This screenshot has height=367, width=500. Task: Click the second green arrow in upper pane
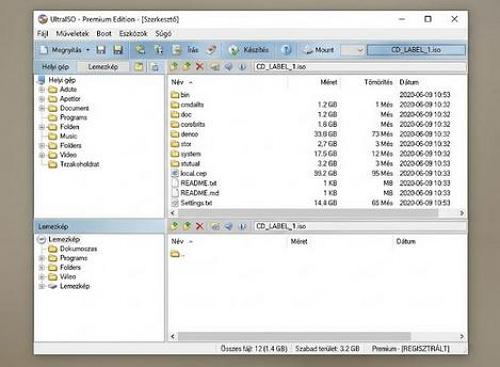pos(187,66)
